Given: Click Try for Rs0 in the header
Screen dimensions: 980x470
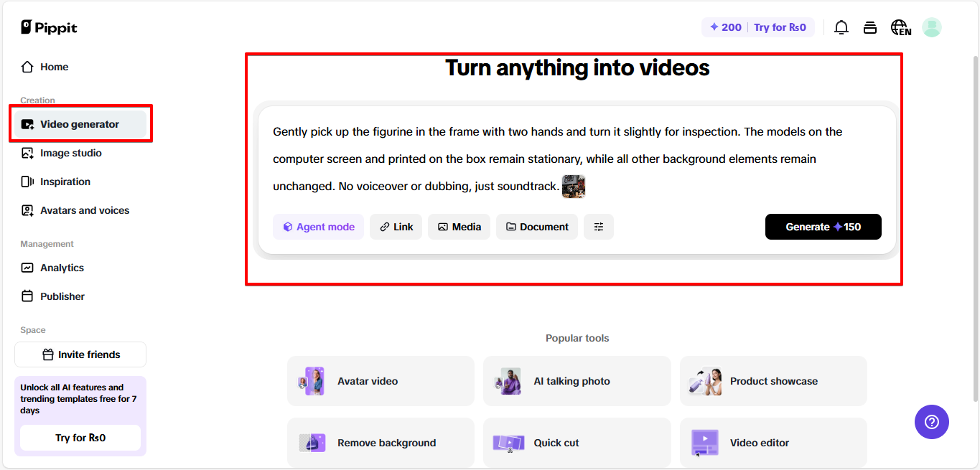Looking at the screenshot, I should coord(780,27).
